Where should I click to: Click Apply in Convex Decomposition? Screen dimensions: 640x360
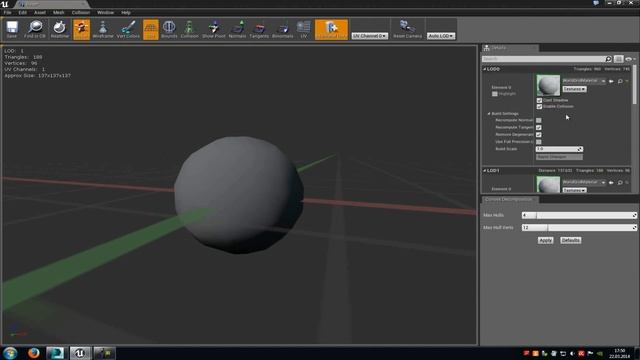point(545,240)
